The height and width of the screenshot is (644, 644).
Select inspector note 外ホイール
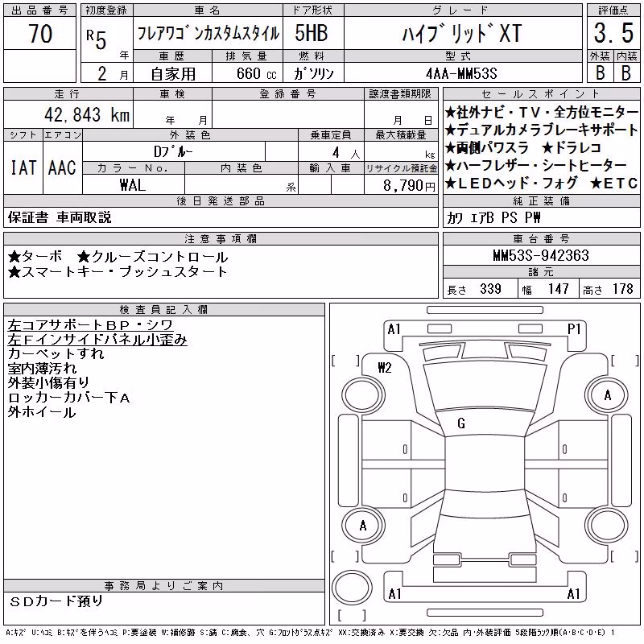click(42, 412)
